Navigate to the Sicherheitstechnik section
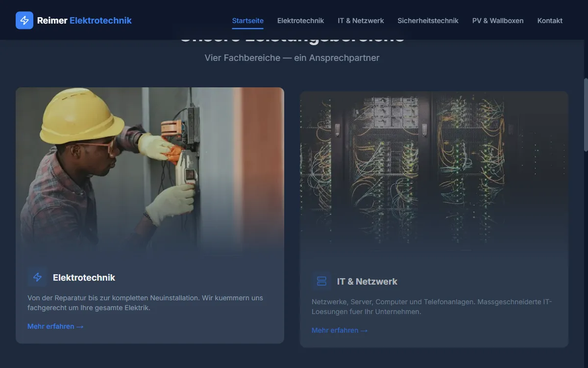 point(428,21)
